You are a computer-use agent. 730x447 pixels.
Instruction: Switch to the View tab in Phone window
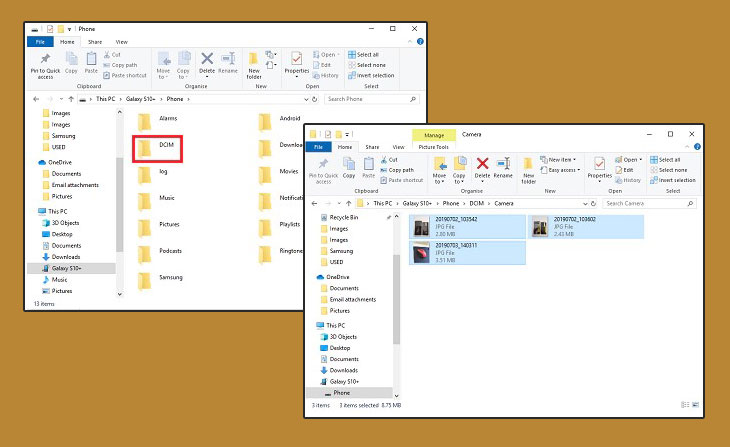point(120,42)
